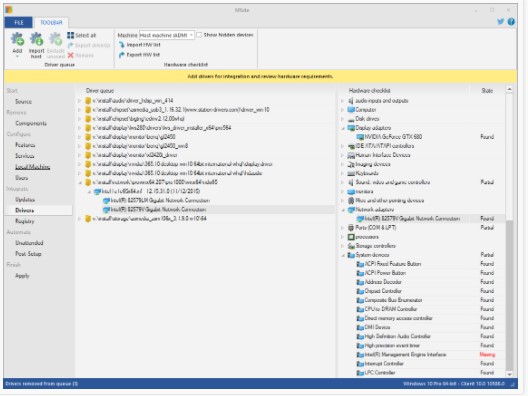Click the Import HW list arrow icon
This screenshot has width=528, height=396.
122,45
